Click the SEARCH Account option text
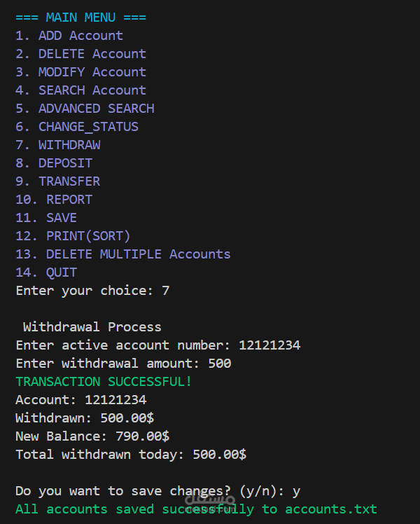Viewport: 420px width, 524px height. click(80, 90)
